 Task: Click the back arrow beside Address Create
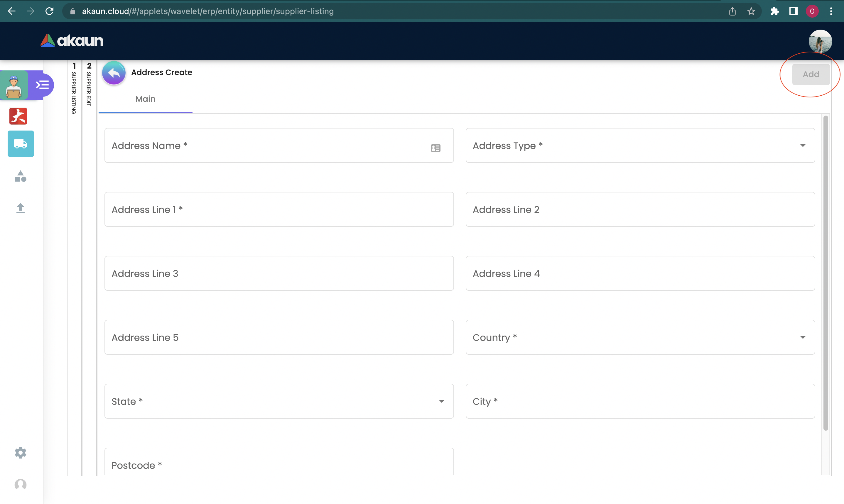pyautogui.click(x=114, y=73)
